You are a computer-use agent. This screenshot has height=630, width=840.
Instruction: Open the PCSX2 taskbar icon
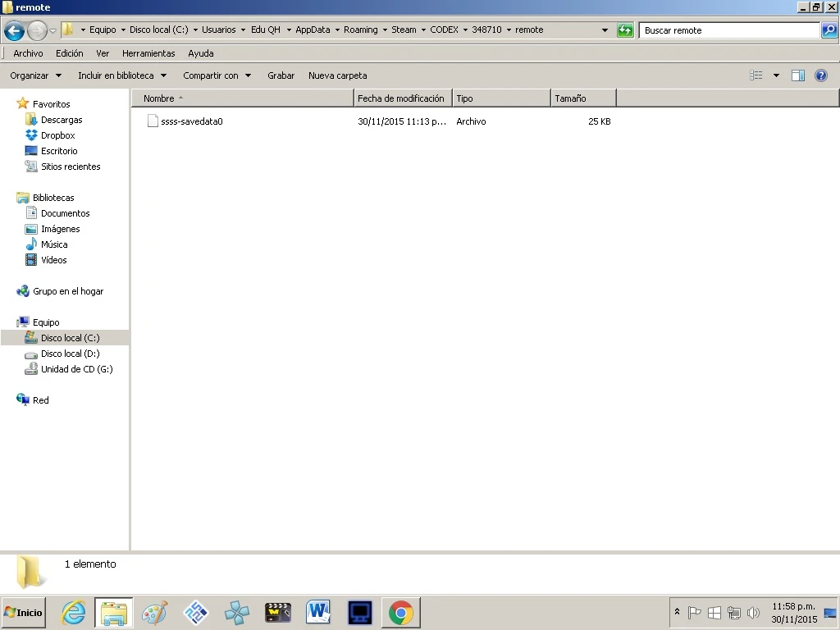point(195,612)
